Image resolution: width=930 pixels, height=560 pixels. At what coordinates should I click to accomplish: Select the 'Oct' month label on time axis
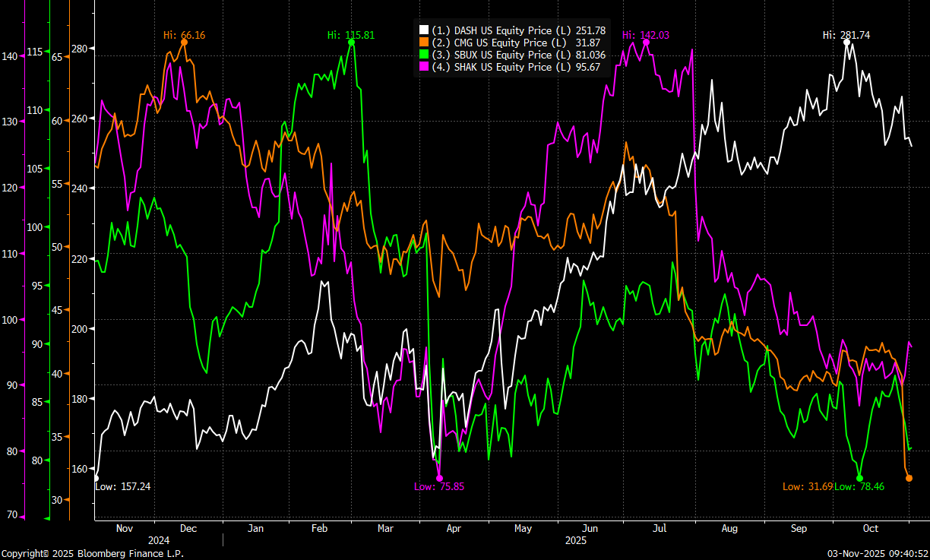coord(871,528)
